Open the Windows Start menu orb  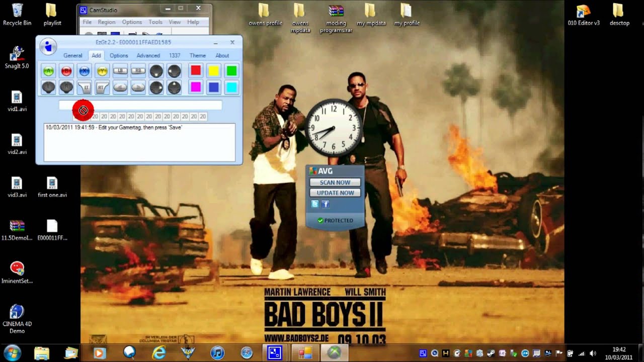12,352
